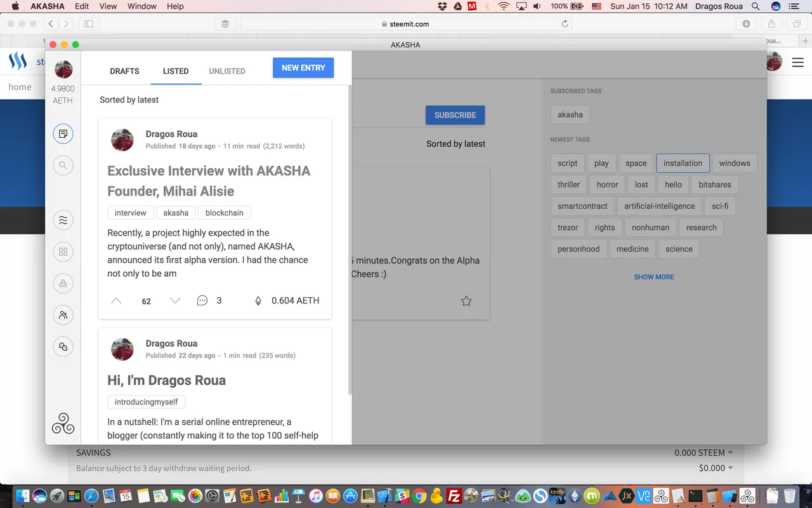This screenshot has height=508, width=812.
Task: Click the 'Sorted by latest' text under the tabs
Action: pyautogui.click(x=129, y=100)
